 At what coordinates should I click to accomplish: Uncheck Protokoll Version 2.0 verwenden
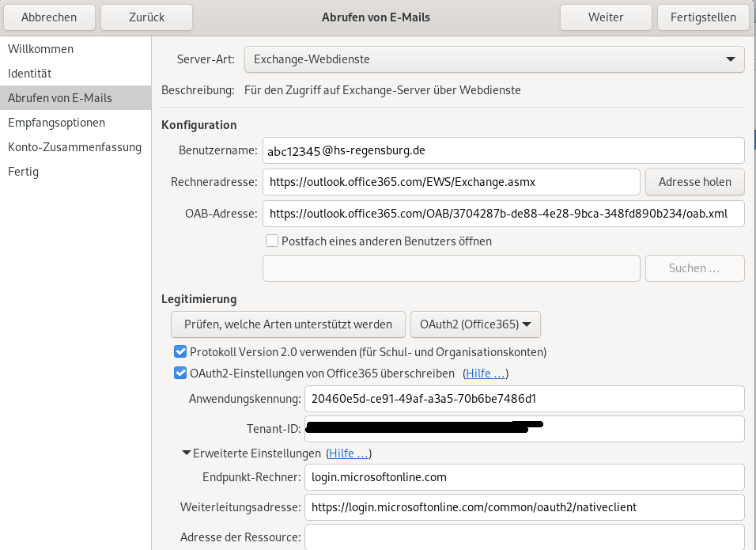tap(180, 351)
